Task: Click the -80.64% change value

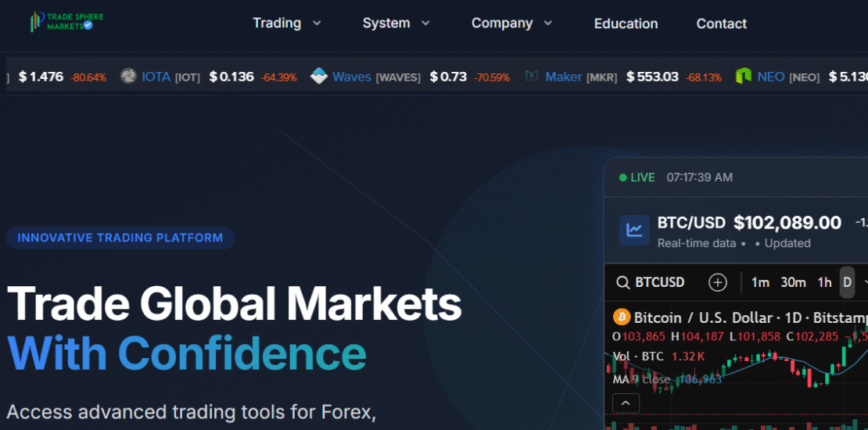Action: coord(88,77)
